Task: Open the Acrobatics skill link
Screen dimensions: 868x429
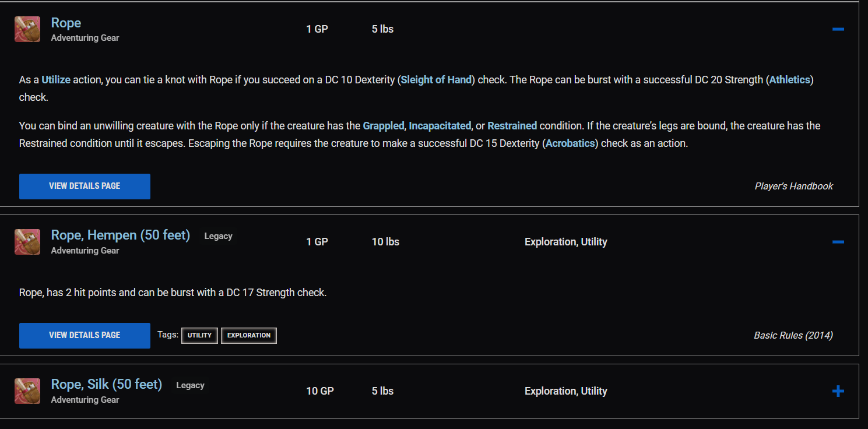Action: click(x=570, y=143)
